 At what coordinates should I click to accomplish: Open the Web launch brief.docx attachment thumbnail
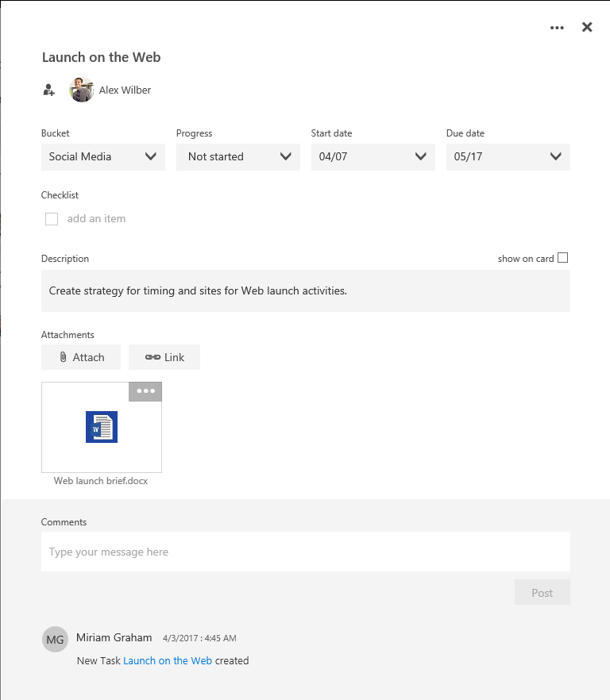101,427
